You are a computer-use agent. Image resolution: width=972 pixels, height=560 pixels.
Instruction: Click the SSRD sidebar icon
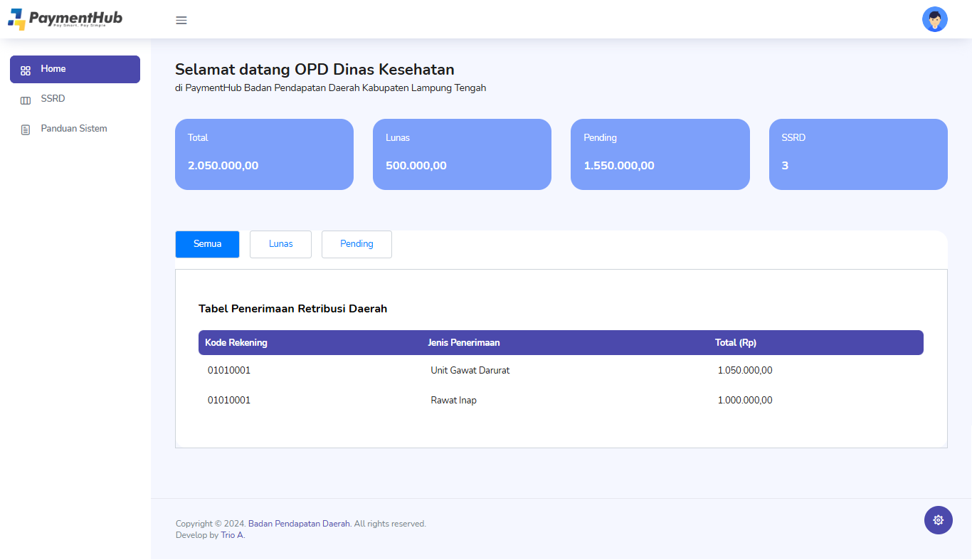click(26, 100)
